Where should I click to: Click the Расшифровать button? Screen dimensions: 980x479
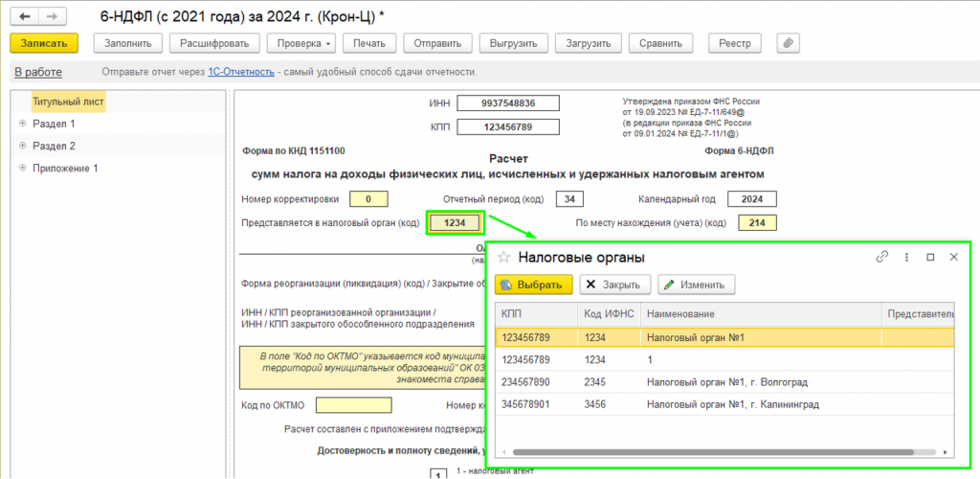pyautogui.click(x=214, y=43)
